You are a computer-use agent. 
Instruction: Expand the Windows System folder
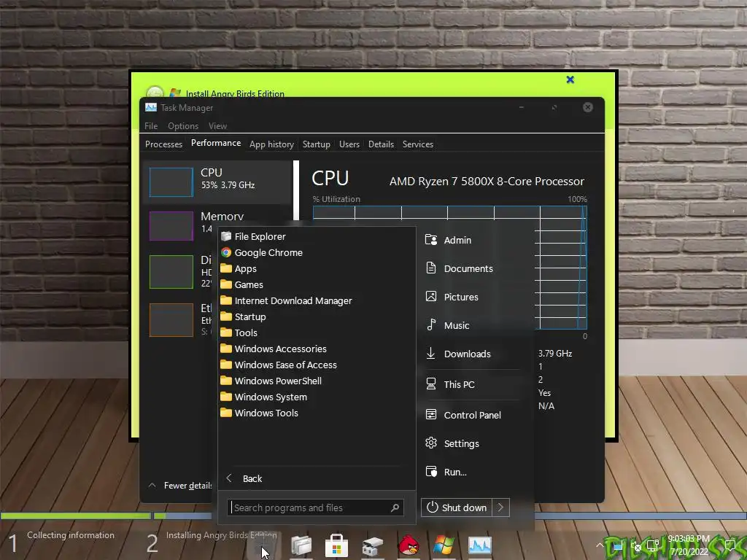point(270,397)
